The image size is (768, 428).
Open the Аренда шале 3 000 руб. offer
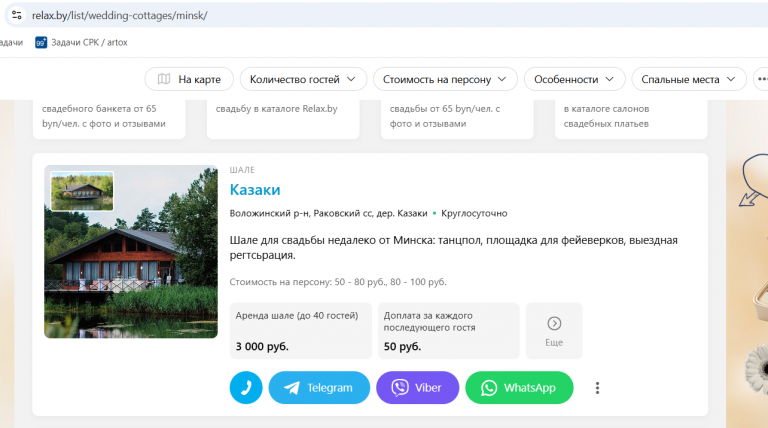point(301,331)
